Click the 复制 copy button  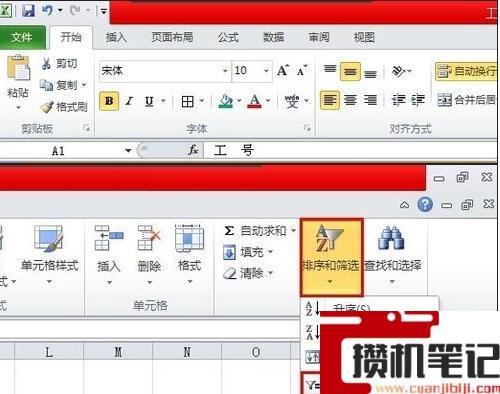59,85
